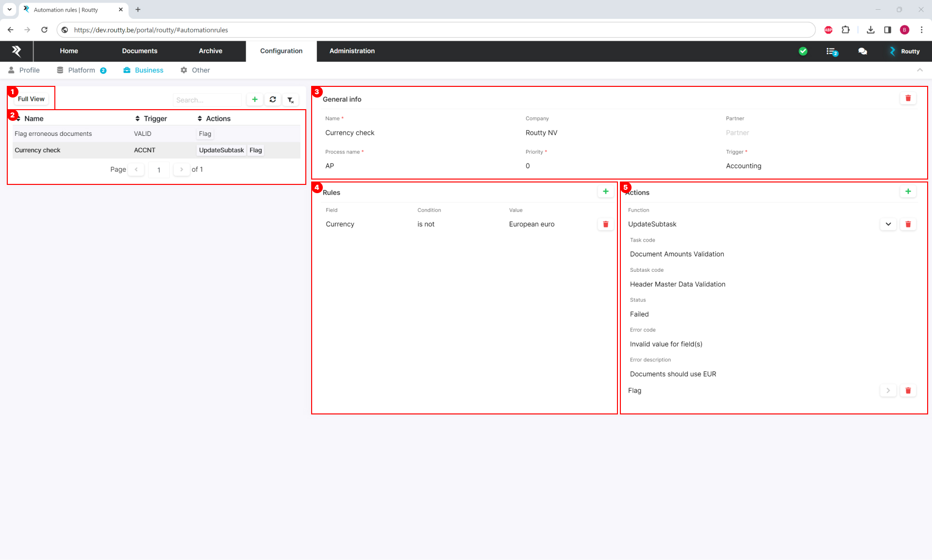Open the Administration menu tab

[x=352, y=51]
